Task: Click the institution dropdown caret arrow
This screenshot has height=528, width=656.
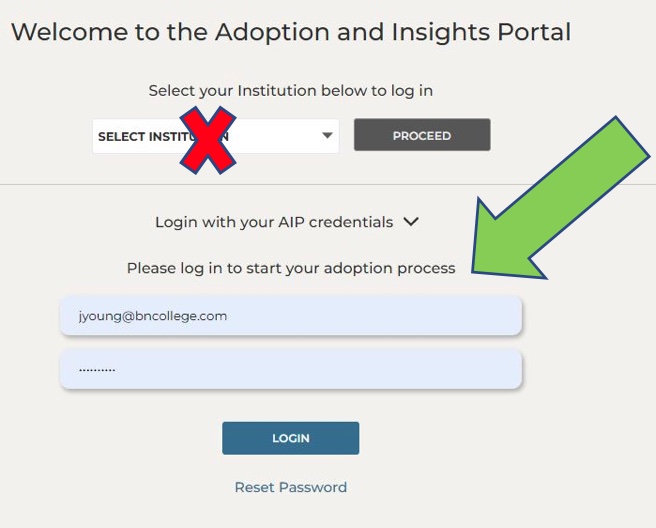Action: [x=327, y=136]
